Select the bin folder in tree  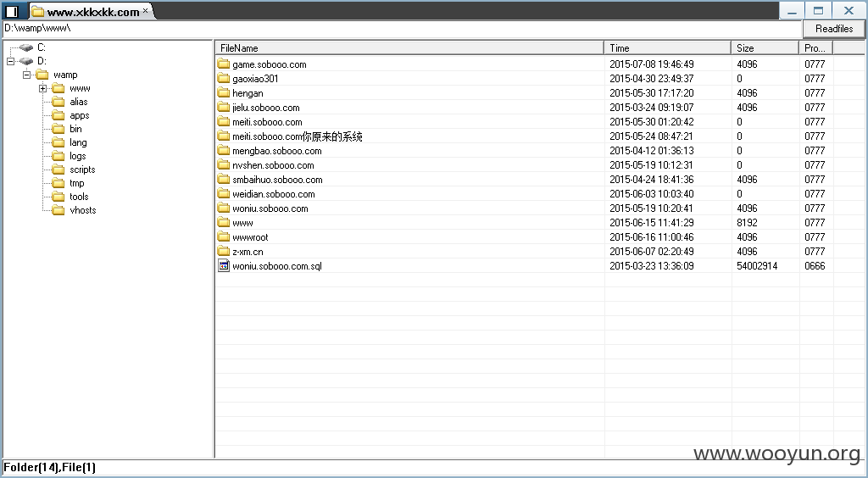[x=75, y=129]
